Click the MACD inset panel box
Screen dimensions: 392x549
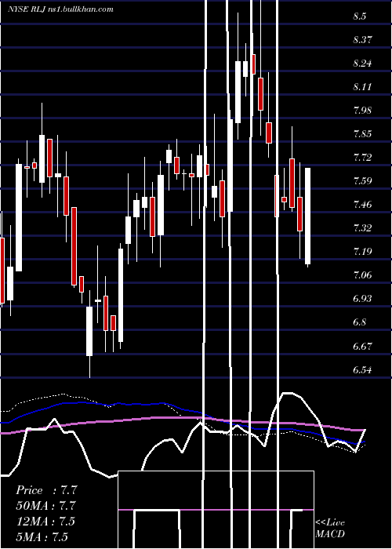[x=216, y=510]
